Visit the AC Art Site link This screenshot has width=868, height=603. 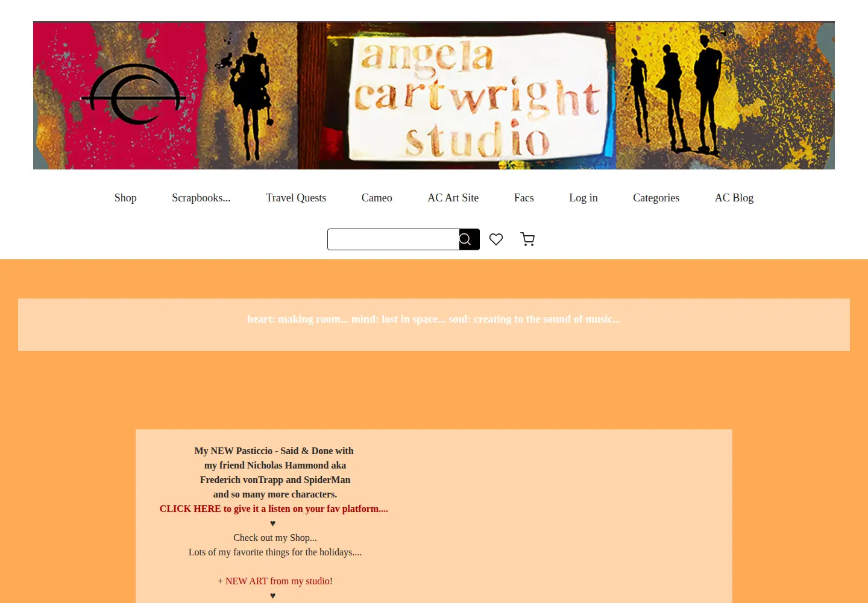(453, 198)
